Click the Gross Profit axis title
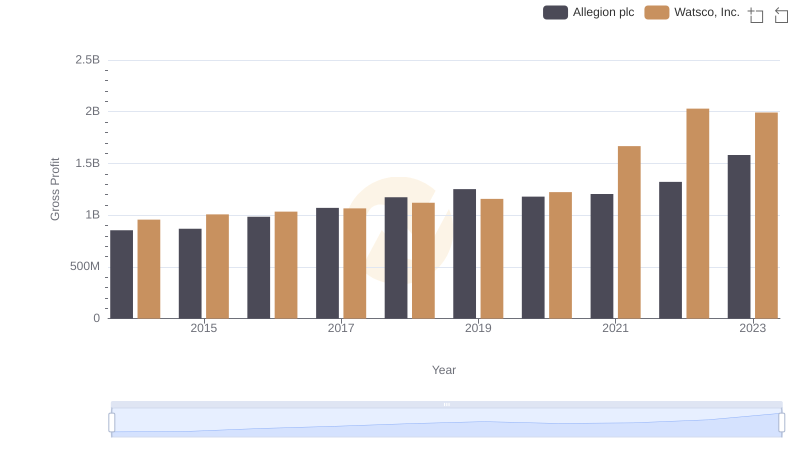Viewport: 800px width, 461px height. pos(55,189)
